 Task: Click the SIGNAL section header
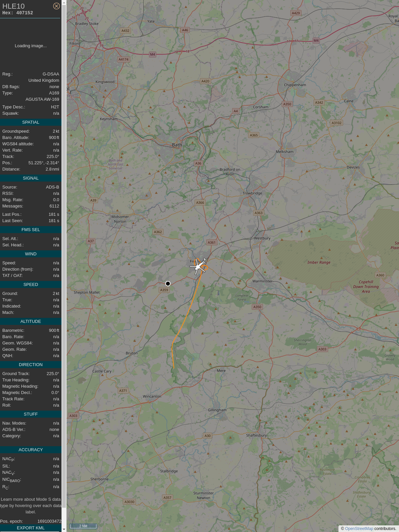pyautogui.click(x=31, y=178)
